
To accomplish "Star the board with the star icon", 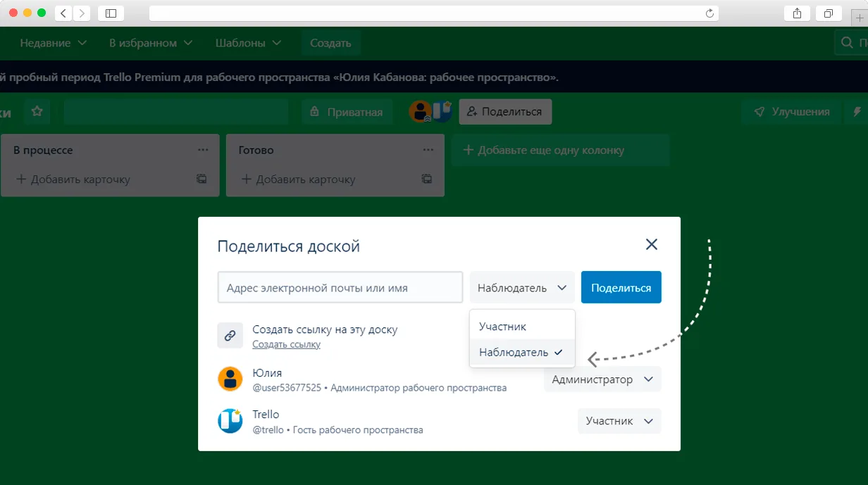I will click(37, 111).
